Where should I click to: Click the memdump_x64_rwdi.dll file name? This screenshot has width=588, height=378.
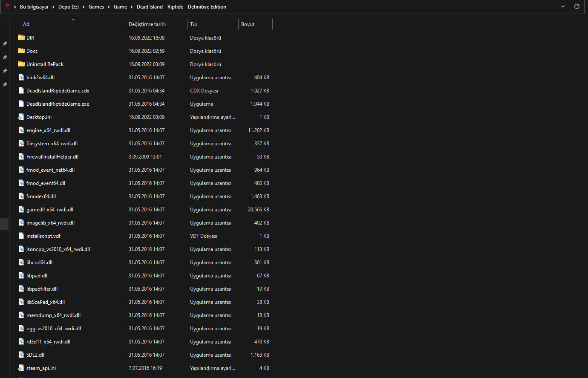pos(53,315)
